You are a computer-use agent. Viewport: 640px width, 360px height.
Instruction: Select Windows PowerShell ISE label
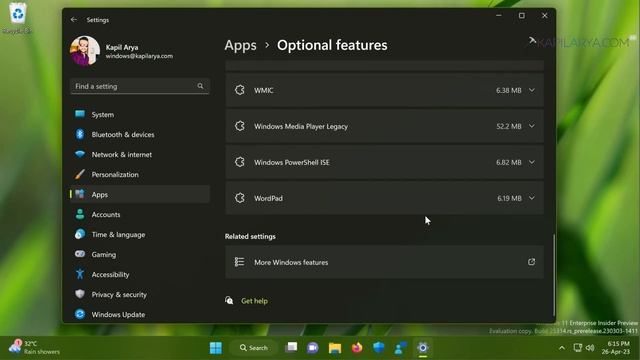pos(292,162)
